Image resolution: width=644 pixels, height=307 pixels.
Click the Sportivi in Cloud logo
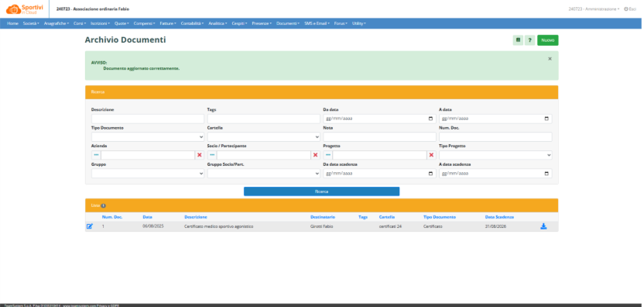[25, 9]
